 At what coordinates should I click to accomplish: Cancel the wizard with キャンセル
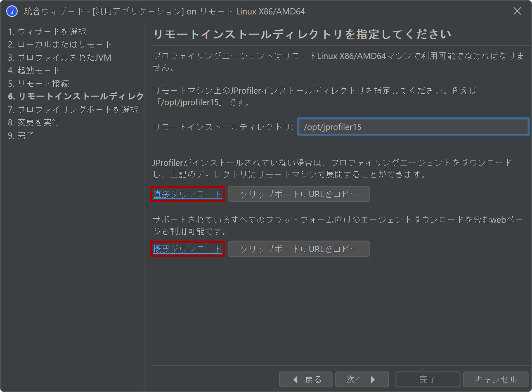coord(496,380)
